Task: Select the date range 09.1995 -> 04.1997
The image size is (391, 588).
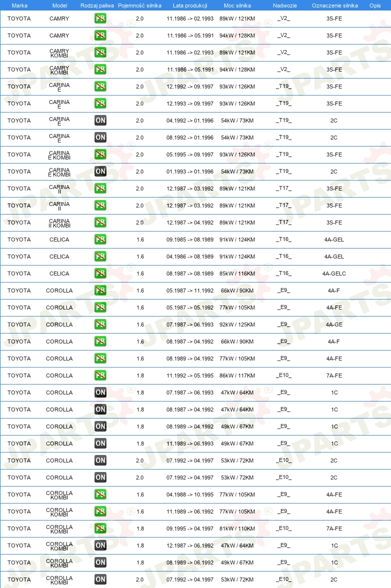Action: 190,528
